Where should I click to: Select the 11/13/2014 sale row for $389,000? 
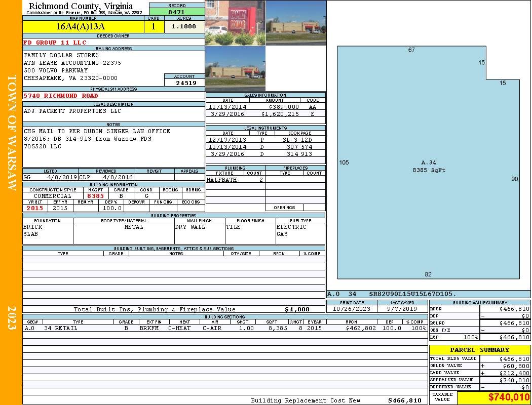click(265, 107)
